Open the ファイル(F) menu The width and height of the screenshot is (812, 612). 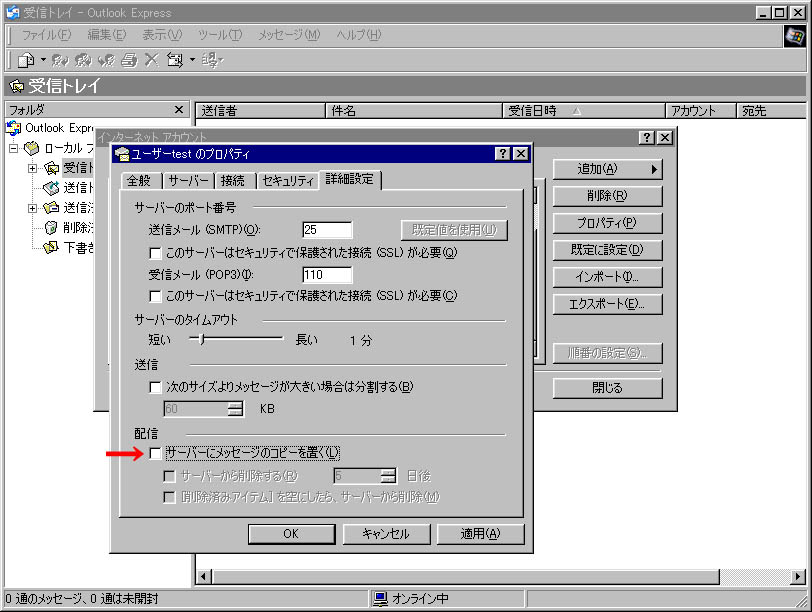point(46,35)
